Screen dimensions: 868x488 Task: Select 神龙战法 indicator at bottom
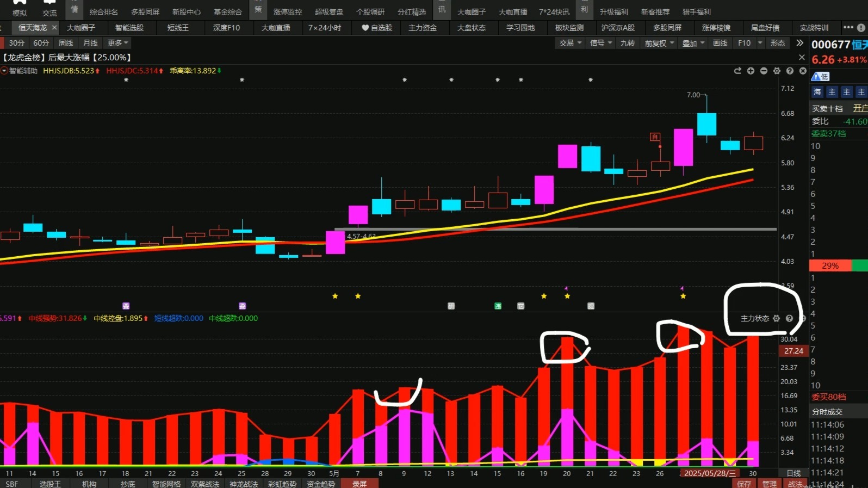244,484
